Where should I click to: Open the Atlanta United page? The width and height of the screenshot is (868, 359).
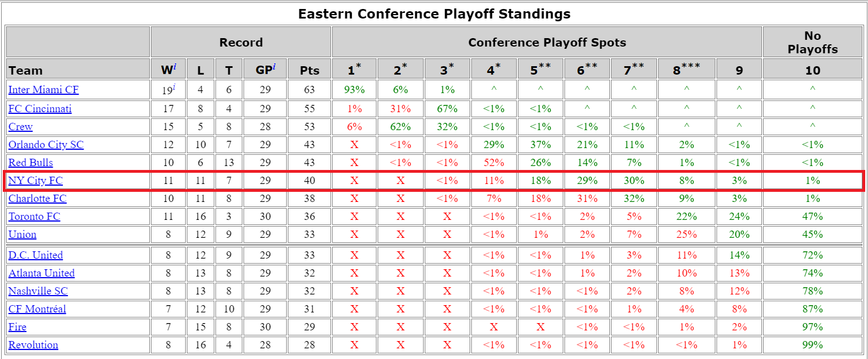42,273
